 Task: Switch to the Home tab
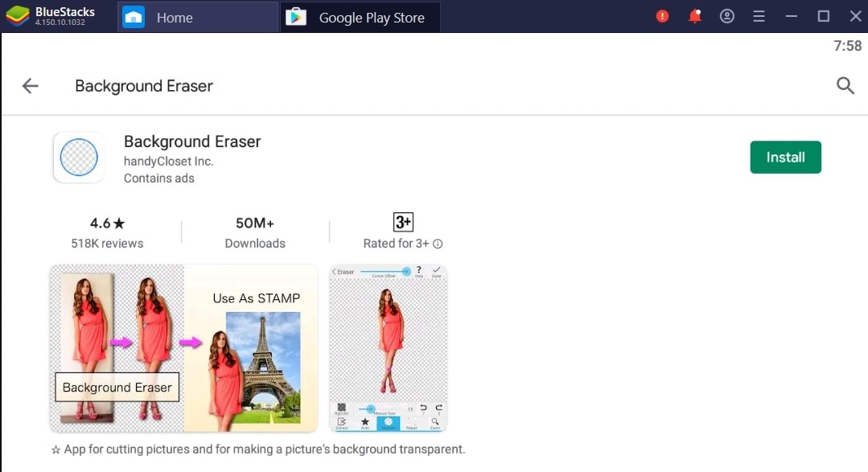coord(198,17)
